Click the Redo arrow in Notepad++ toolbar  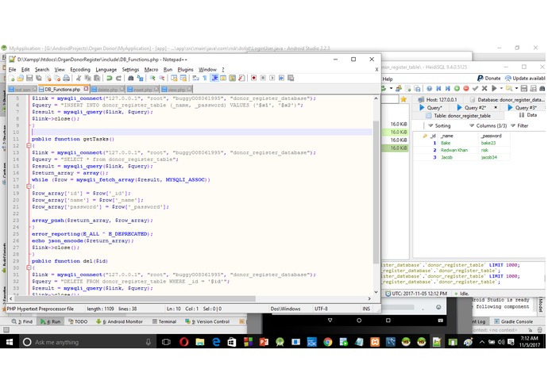point(118,78)
